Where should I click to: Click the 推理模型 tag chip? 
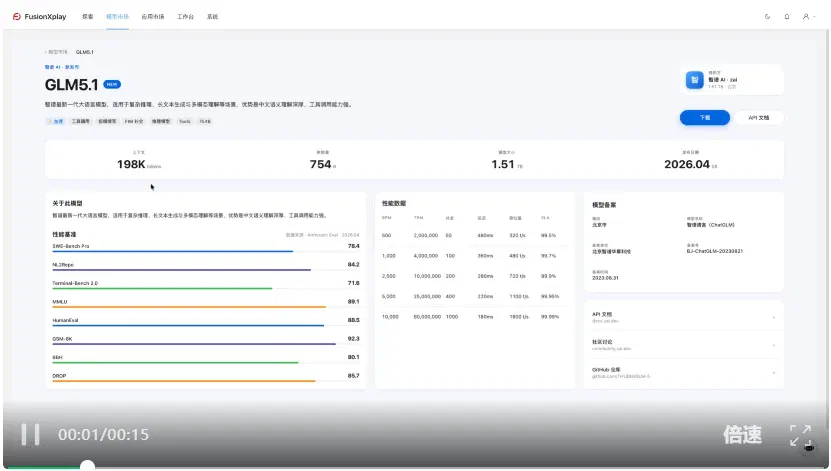[161, 121]
